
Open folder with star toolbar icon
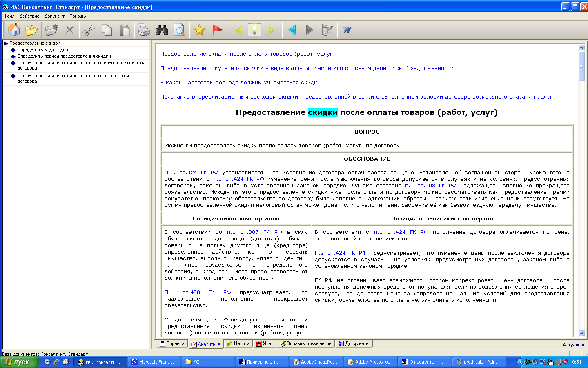tap(31, 30)
